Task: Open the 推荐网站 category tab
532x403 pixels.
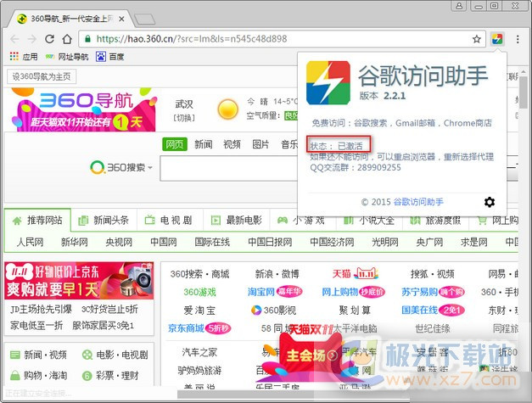Action: (x=37, y=221)
